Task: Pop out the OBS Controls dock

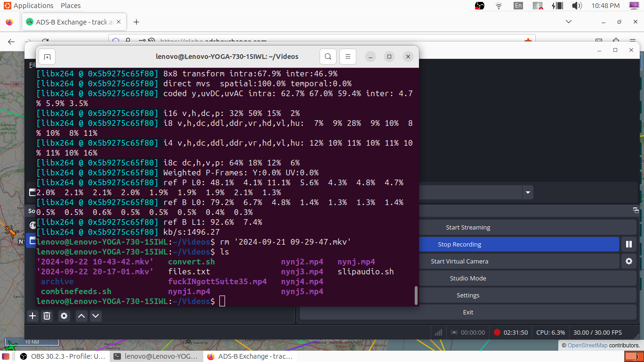Action: click(x=636, y=210)
